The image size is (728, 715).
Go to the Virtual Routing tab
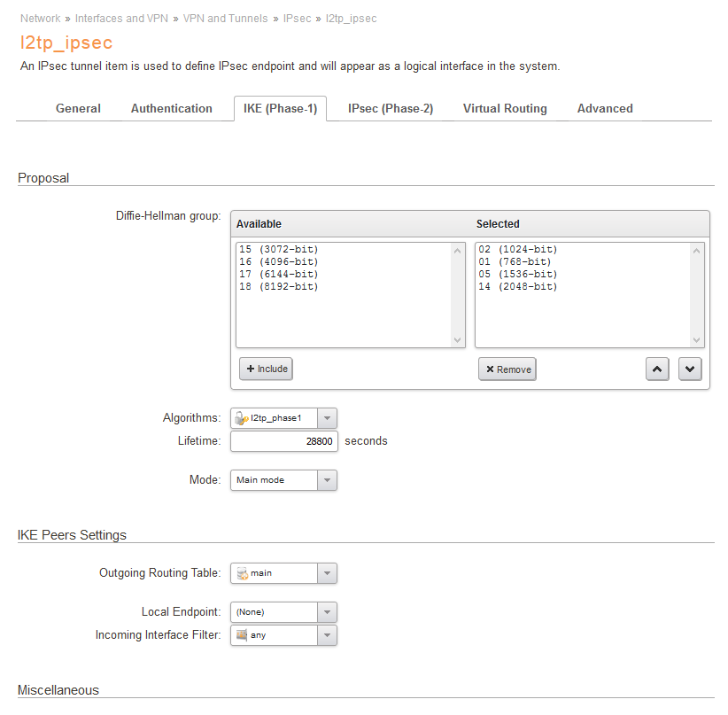coord(505,109)
